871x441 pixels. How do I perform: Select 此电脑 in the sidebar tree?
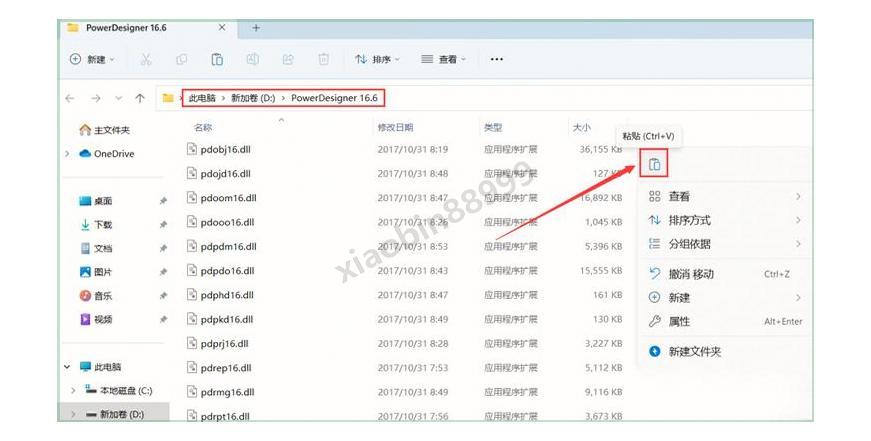101,367
